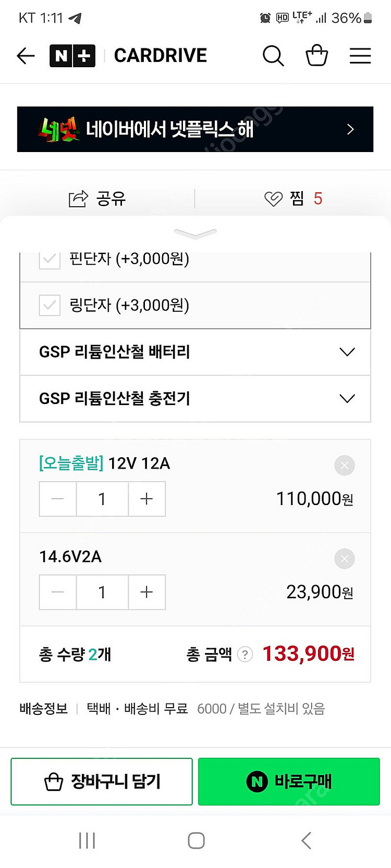Increase quantity of 12V 12A battery
391x868 pixels.
[146, 499]
